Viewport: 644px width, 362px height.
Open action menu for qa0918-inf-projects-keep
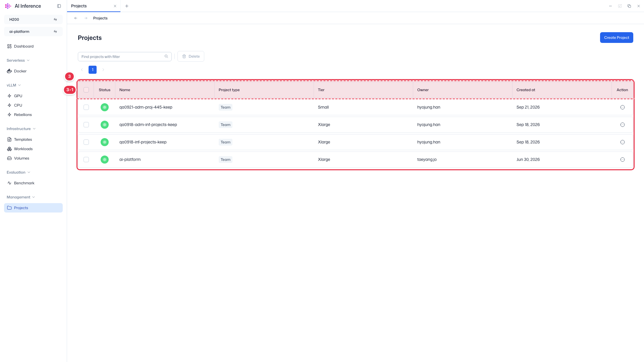click(623, 142)
